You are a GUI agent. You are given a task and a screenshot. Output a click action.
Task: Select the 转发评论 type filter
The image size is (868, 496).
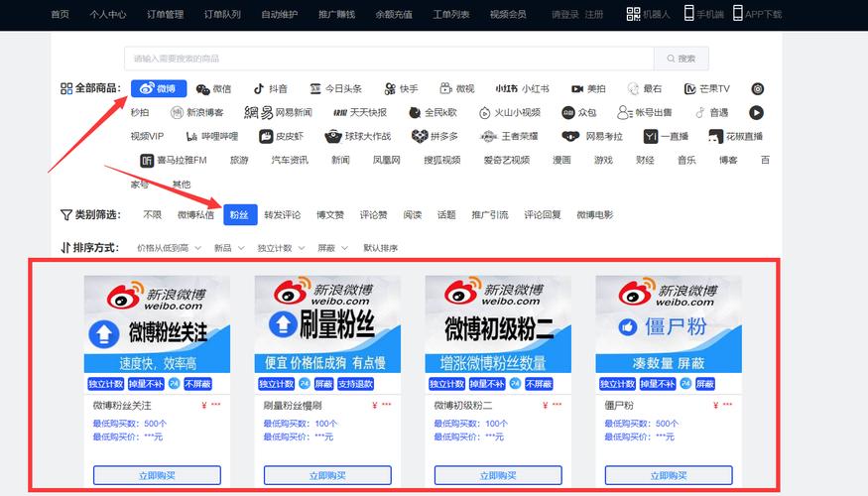283,215
